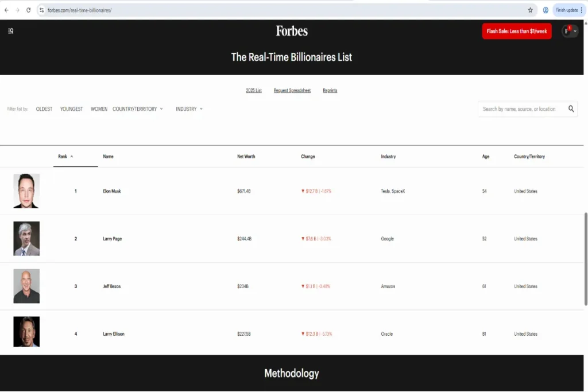Click the browser back arrow
Viewport: 588px width, 392px height.
click(6, 10)
